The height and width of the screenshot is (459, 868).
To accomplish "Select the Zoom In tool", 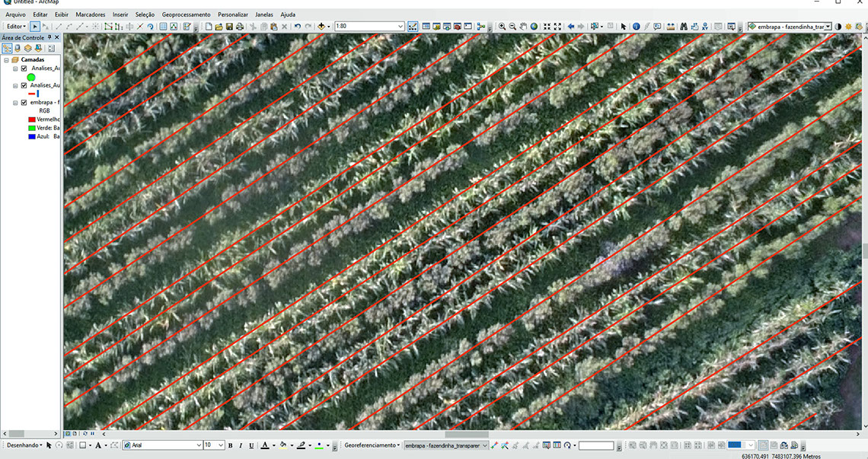I will point(503,27).
